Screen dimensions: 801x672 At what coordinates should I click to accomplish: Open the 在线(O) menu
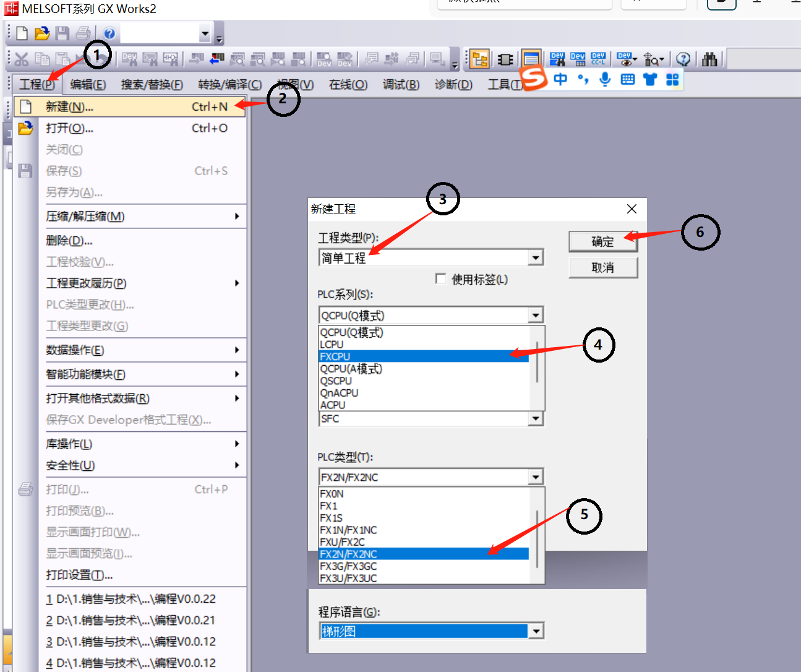[348, 84]
